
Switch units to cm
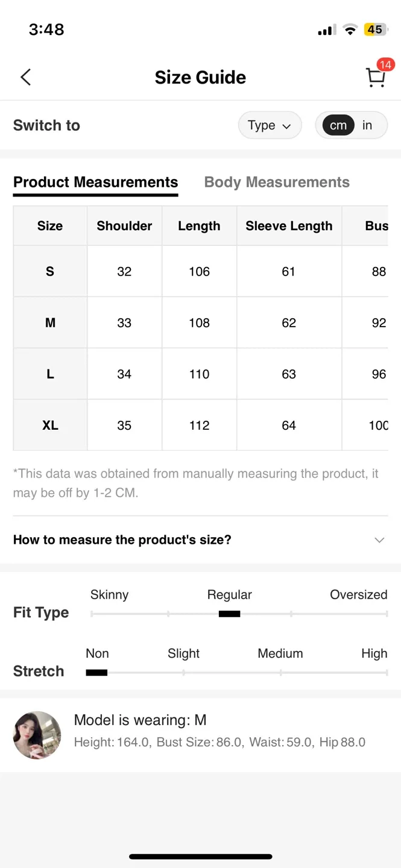(338, 125)
